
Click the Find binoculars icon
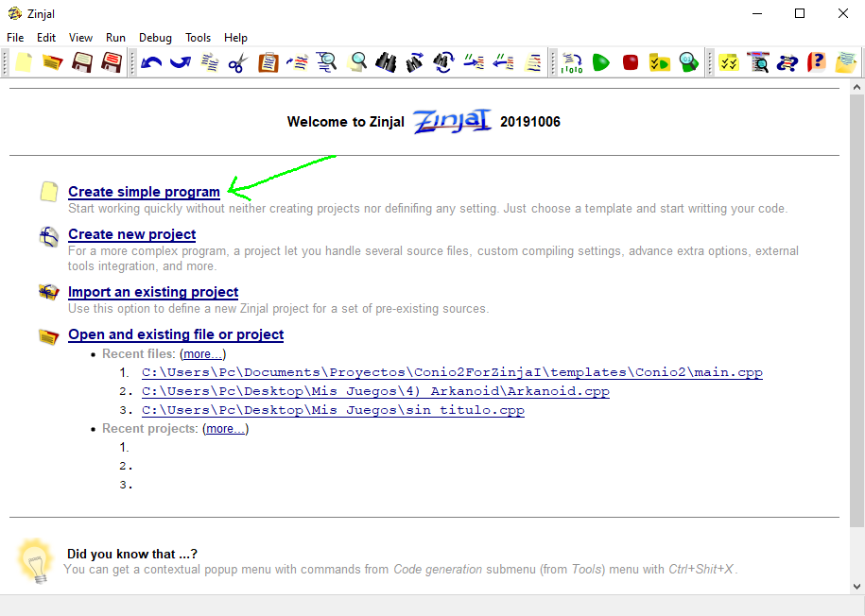386,62
